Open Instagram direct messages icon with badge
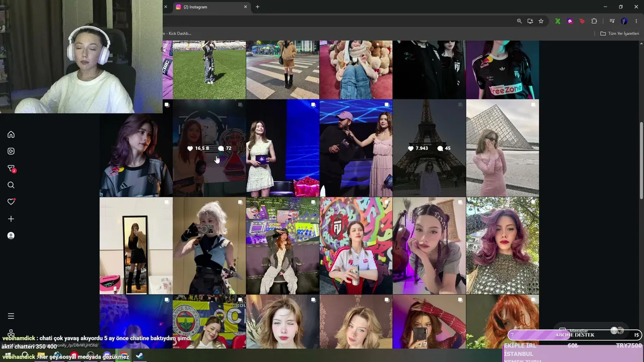Image resolution: width=644 pixels, height=362 pixels. click(11, 168)
